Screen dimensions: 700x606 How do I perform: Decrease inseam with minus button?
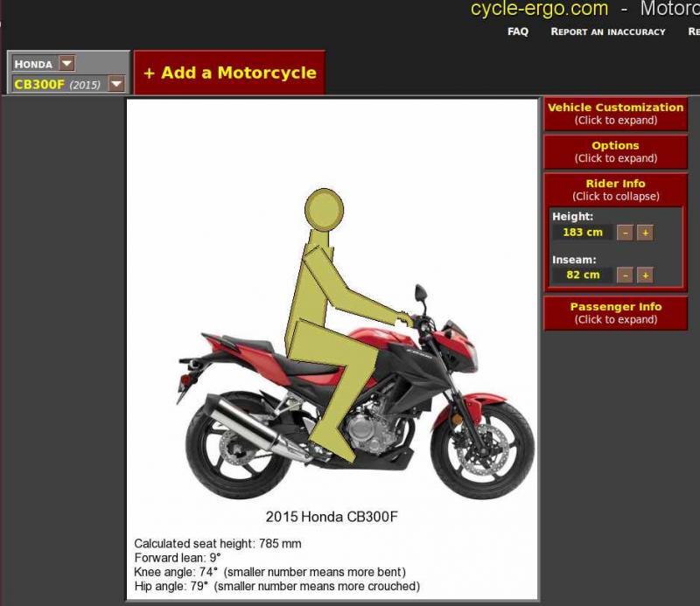pos(625,275)
